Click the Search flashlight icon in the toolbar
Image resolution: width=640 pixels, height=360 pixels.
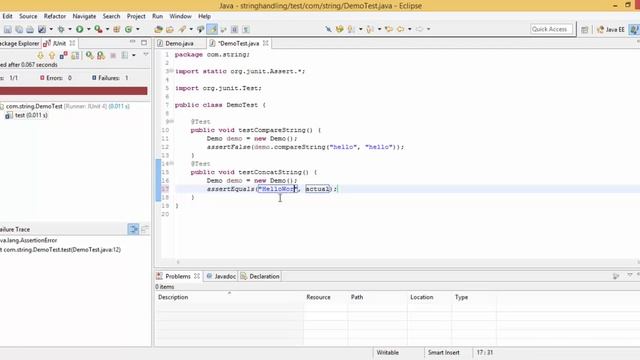[x=182, y=29]
